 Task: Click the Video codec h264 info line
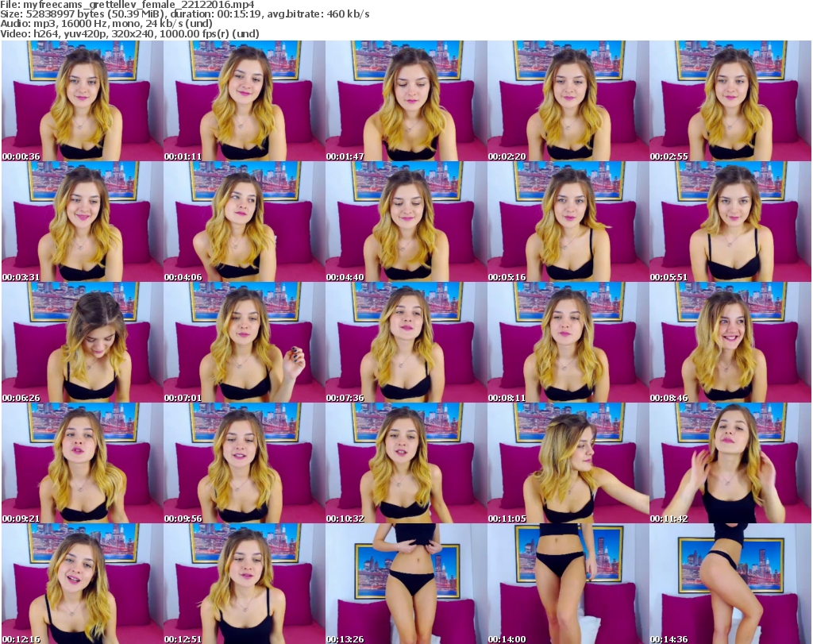[x=131, y=34]
